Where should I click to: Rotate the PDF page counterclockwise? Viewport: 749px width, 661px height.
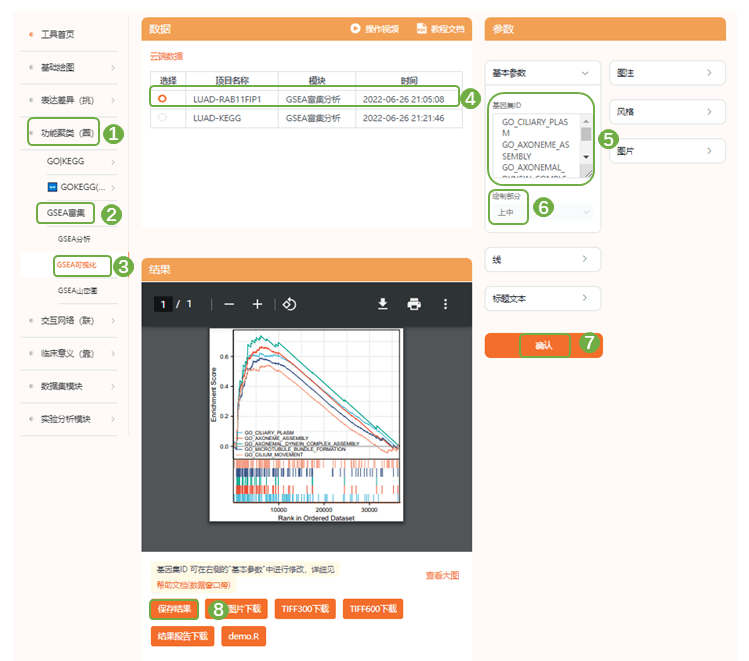[289, 304]
